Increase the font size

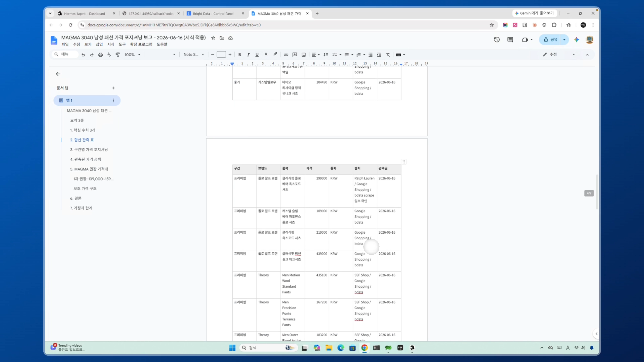point(230,55)
